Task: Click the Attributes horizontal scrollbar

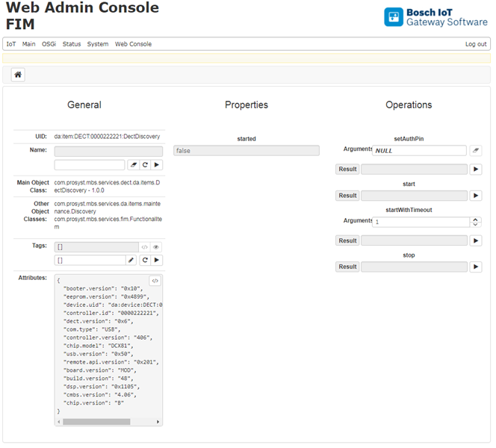Action: point(97,421)
